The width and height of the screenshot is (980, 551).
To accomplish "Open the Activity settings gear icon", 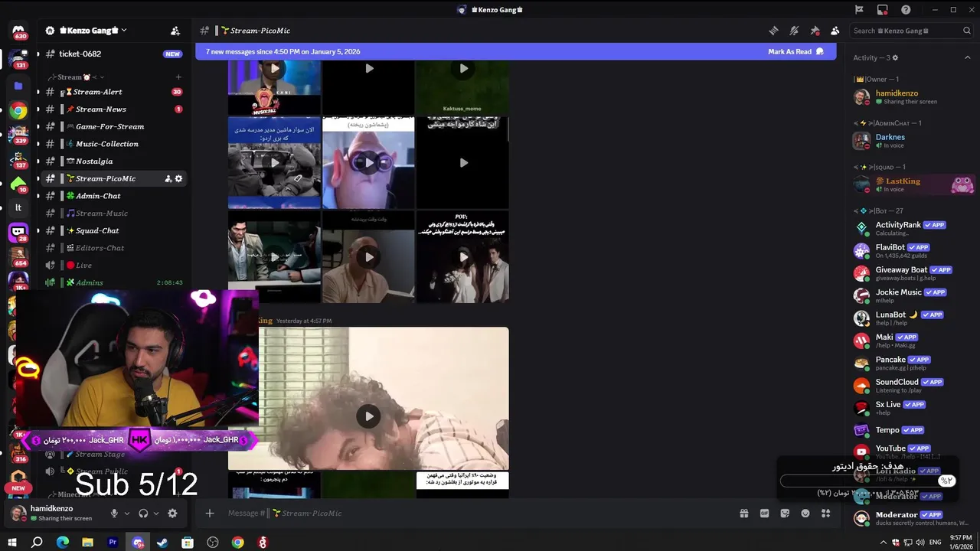I will (895, 58).
